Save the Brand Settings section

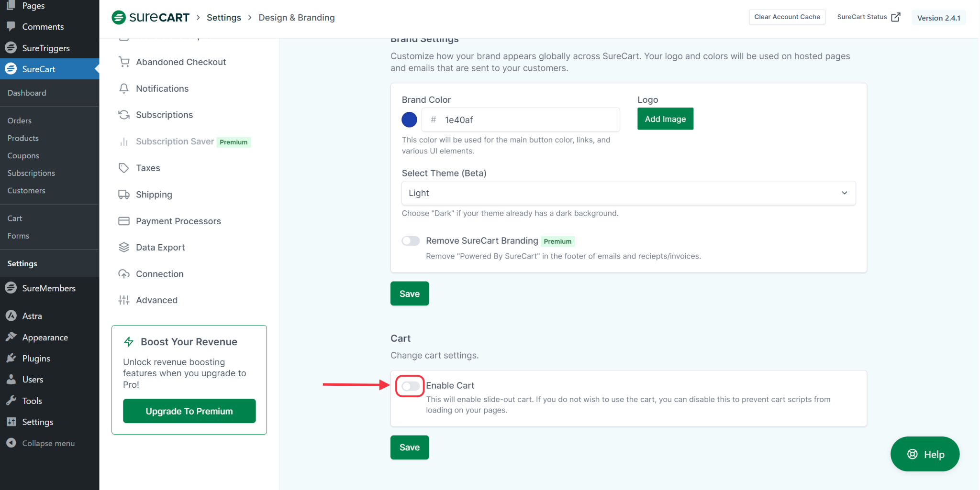click(410, 294)
